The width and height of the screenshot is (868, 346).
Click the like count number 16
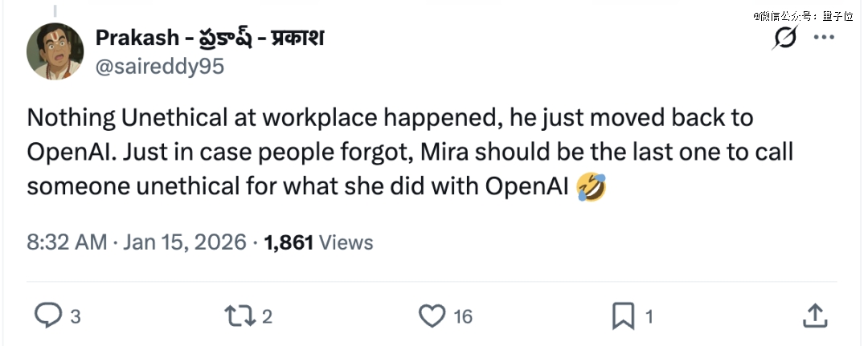pyautogui.click(x=463, y=317)
